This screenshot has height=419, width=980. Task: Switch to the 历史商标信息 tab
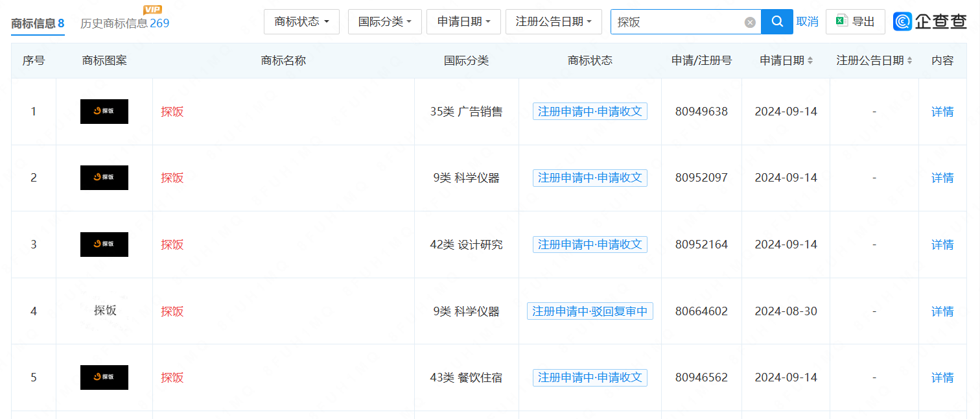pyautogui.click(x=124, y=24)
